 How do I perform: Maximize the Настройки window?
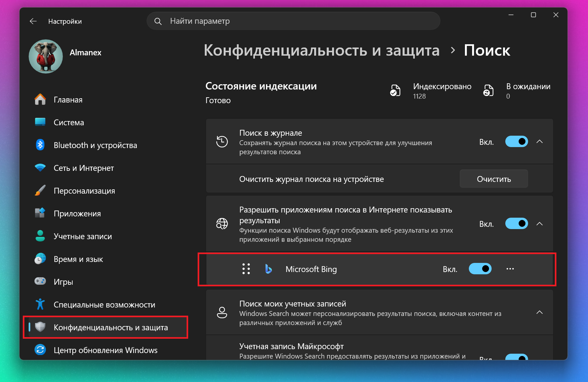click(x=533, y=15)
